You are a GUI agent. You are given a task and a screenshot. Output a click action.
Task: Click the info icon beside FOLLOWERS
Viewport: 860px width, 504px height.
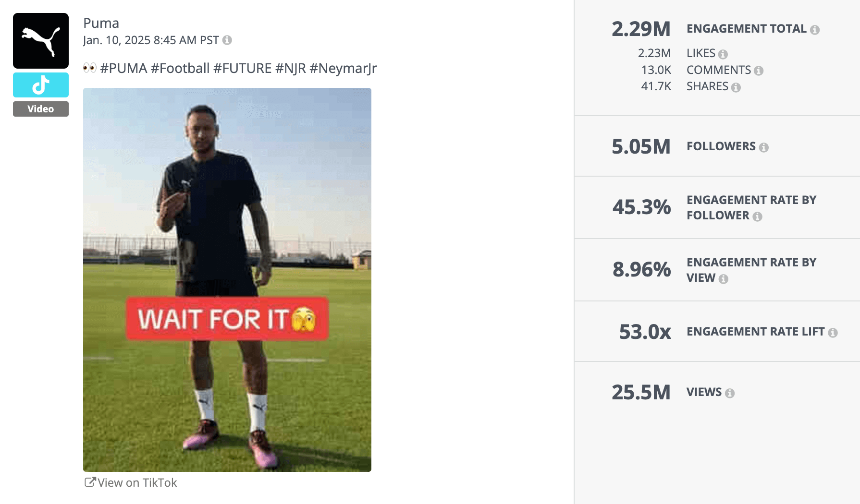tap(765, 147)
